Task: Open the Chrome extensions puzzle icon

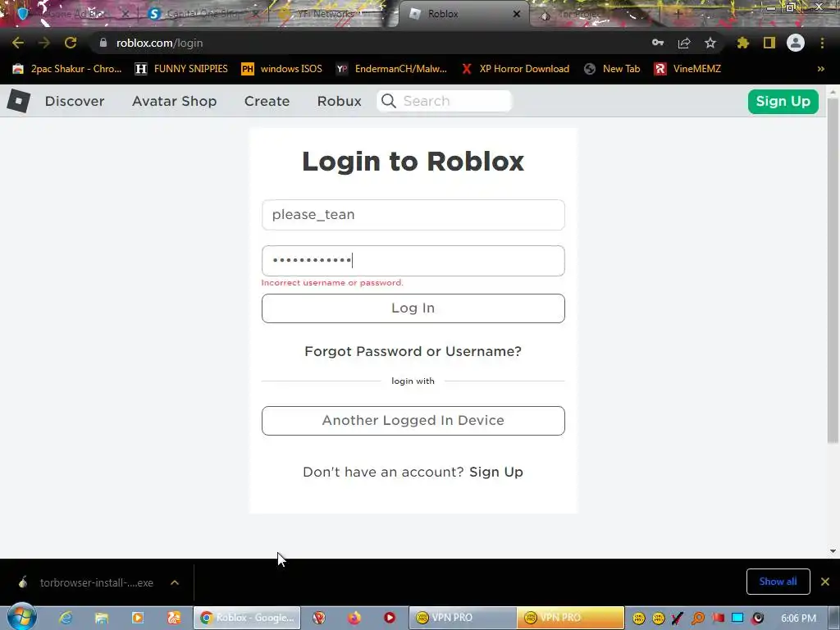Action: click(x=742, y=43)
